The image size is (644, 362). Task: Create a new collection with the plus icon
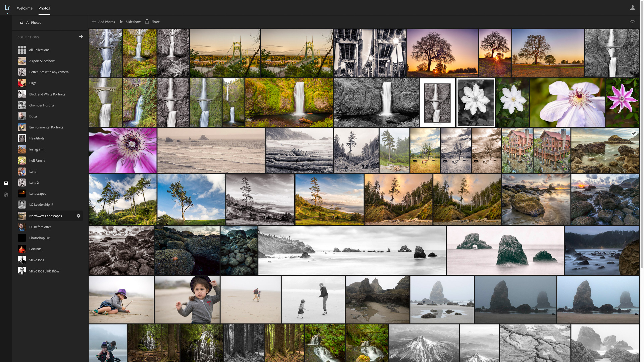pyautogui.click(x=81, y=37)
